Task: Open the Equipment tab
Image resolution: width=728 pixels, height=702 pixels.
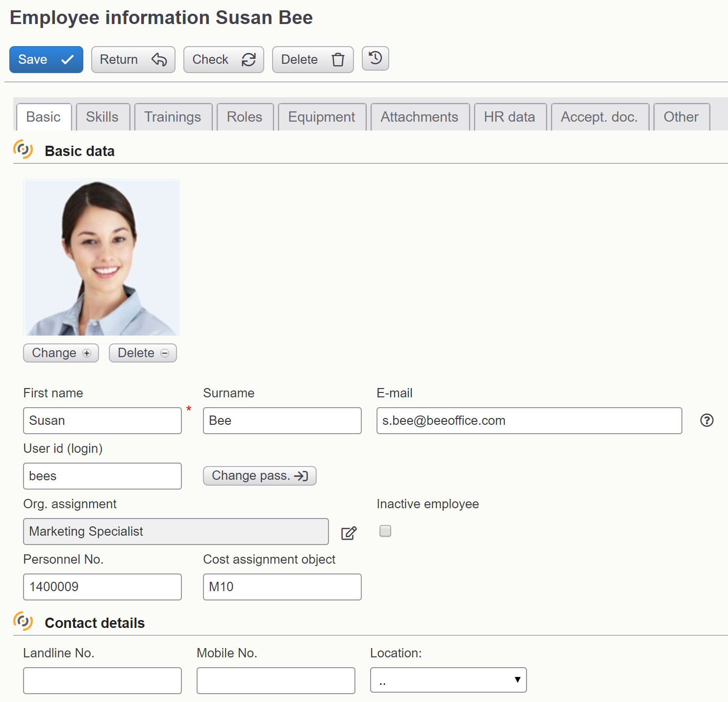Action: [322, 117]
